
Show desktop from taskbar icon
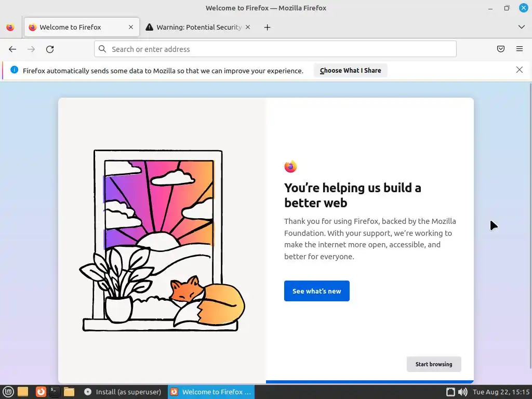click(x=23, y=392)
